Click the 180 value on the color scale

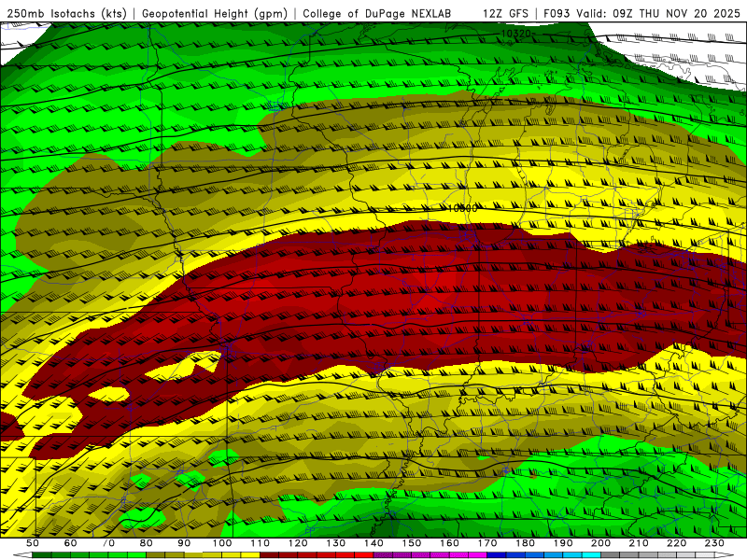pos(525,543)
